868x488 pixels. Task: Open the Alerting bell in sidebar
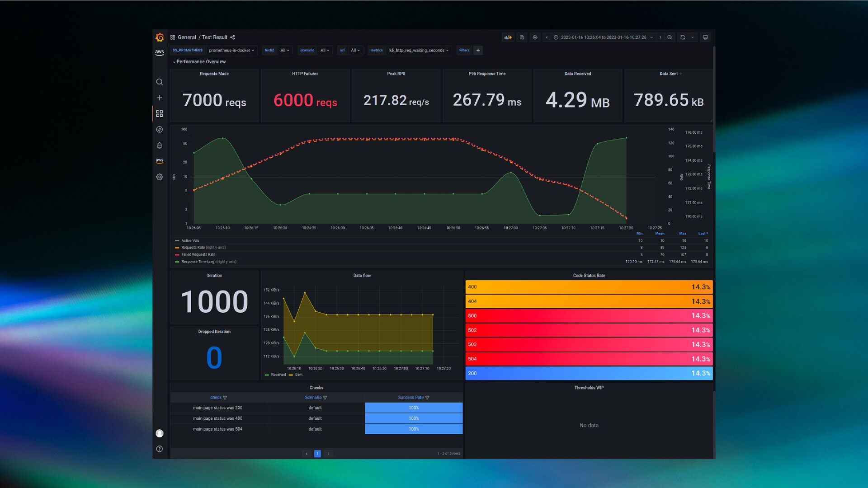[x=160, y=145]
